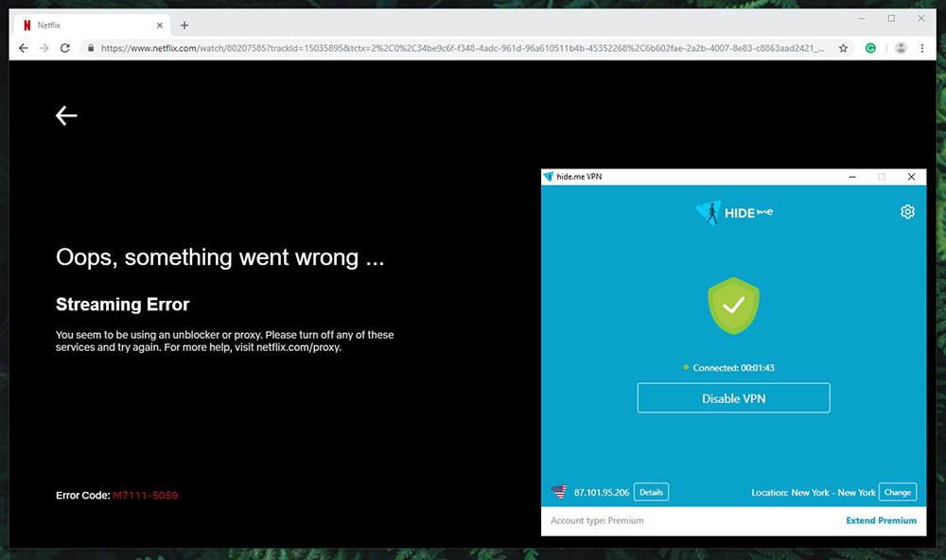Click hide.me VPN title bar icon
Image resolution: width=946 pixels, height=560 pixels.
click(x=549, y=177)
